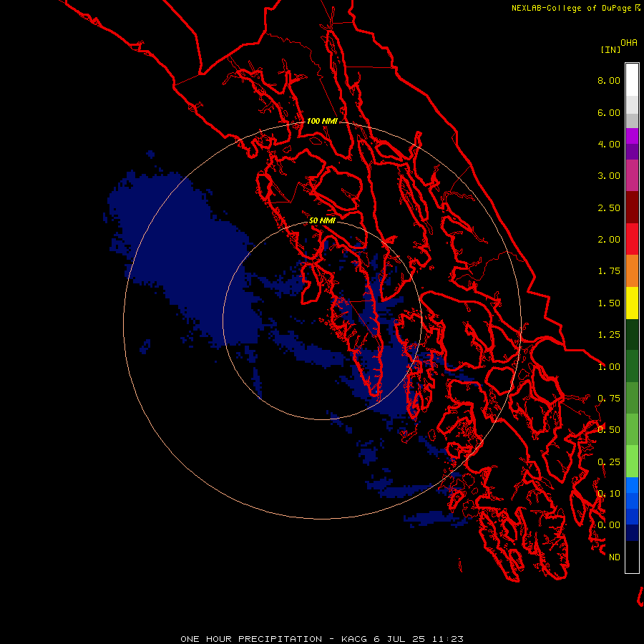Click the ND legend label

[615, 557]
